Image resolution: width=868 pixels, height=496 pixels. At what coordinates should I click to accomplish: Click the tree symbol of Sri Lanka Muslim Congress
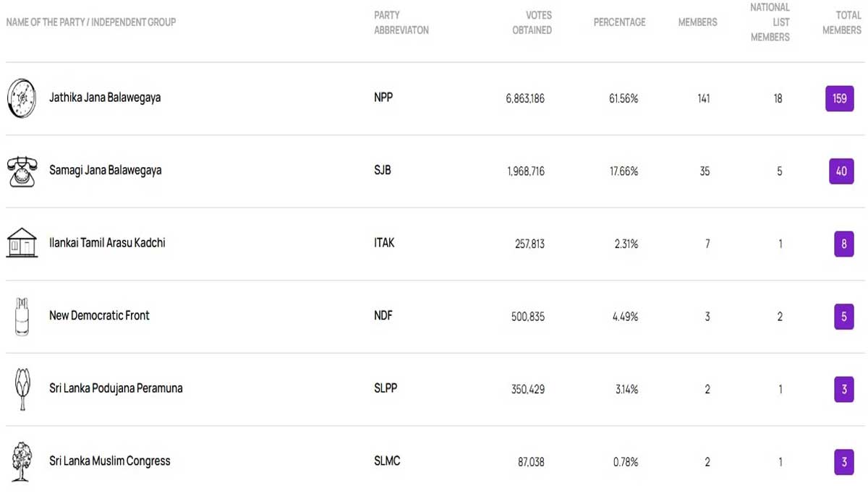point(22,462)
